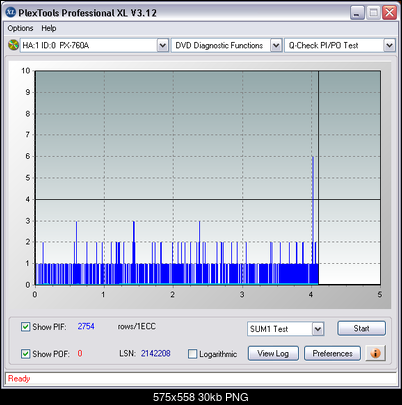Viewport: 402px width, 405px height.
Task: Click the Start button
Action: point(361,328)
